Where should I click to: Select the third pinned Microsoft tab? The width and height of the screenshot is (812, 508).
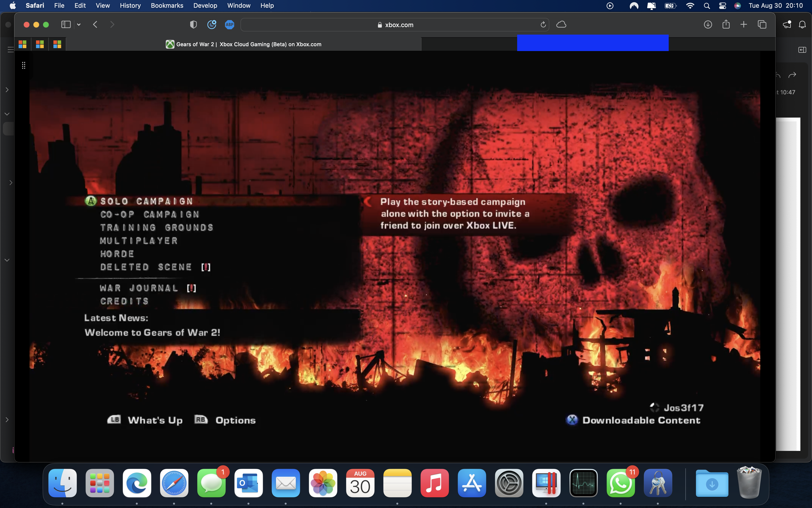[x=57, y=44]
